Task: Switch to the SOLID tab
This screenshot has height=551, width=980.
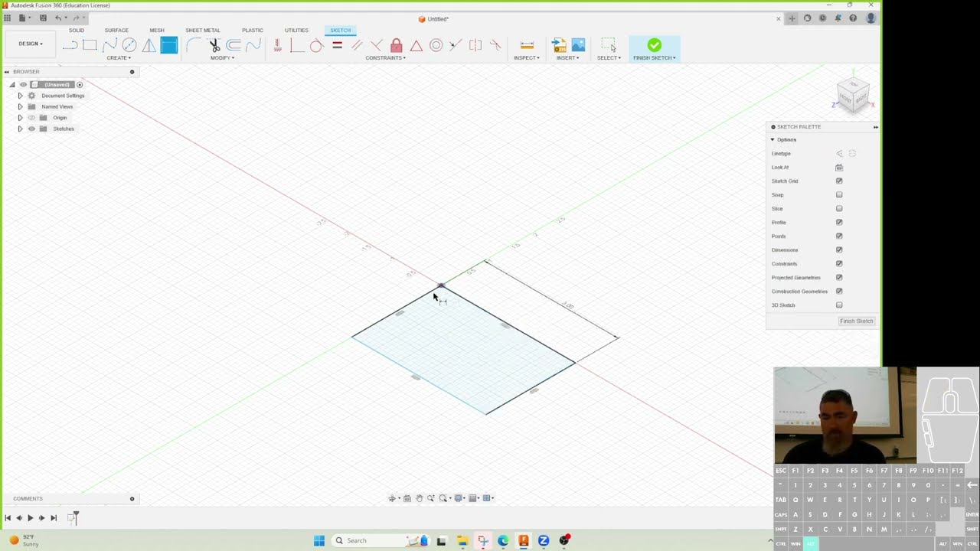Action: point(77,31)
